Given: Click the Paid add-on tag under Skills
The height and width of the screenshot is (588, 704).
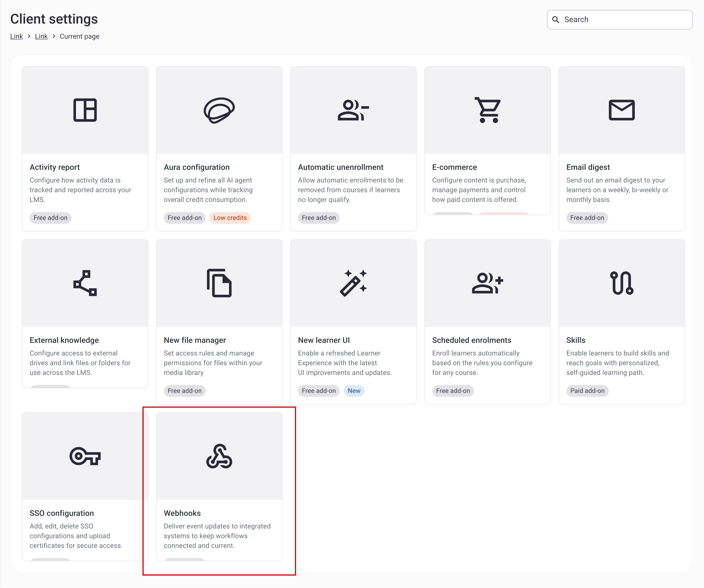Looking at the screenshot, I should click(587, 391).
